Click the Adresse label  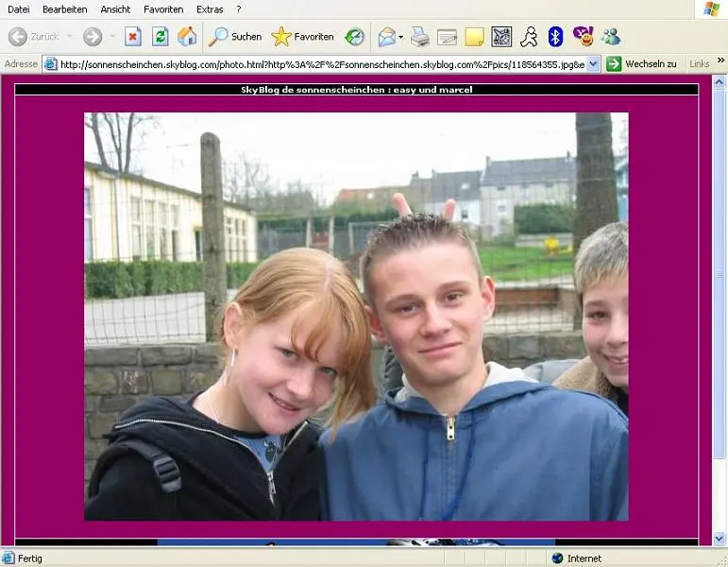point(21,64)
